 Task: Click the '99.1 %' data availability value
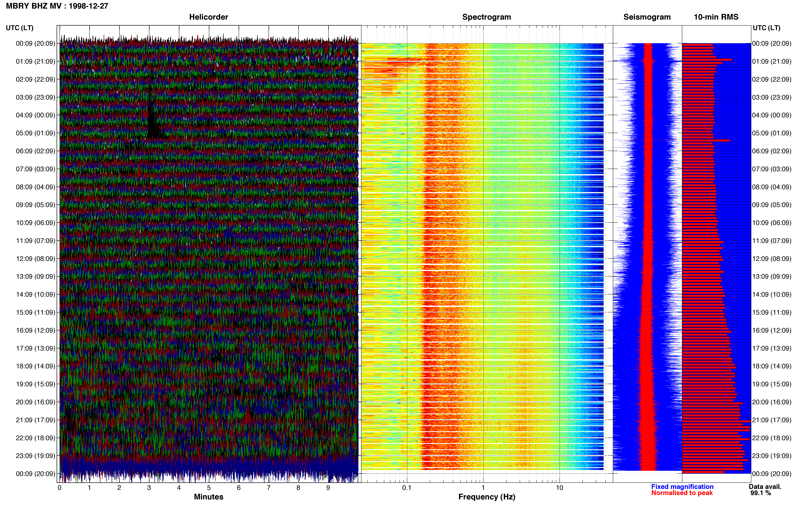coord(761,493)
